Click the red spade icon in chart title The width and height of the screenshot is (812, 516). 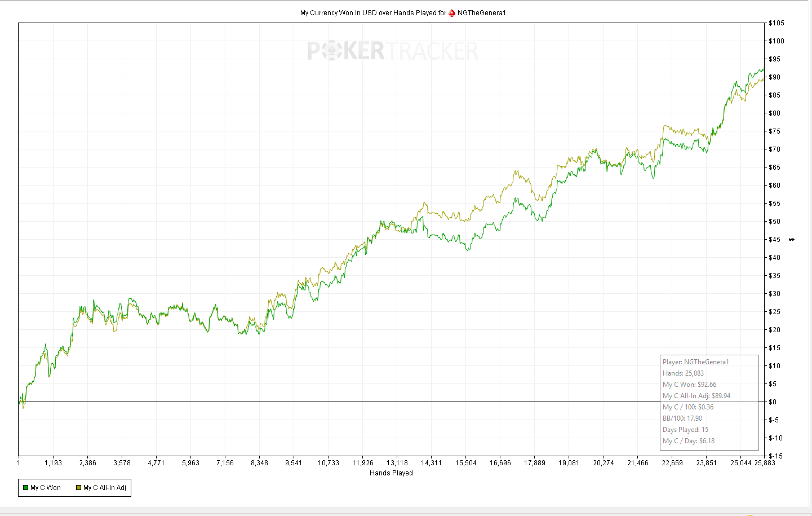coord(452,13)
